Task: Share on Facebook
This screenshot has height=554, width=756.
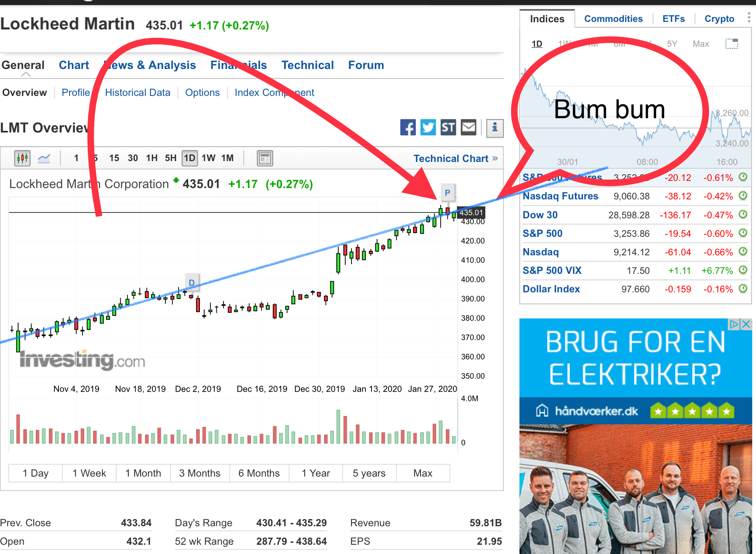Action: (x=408, y=127)
